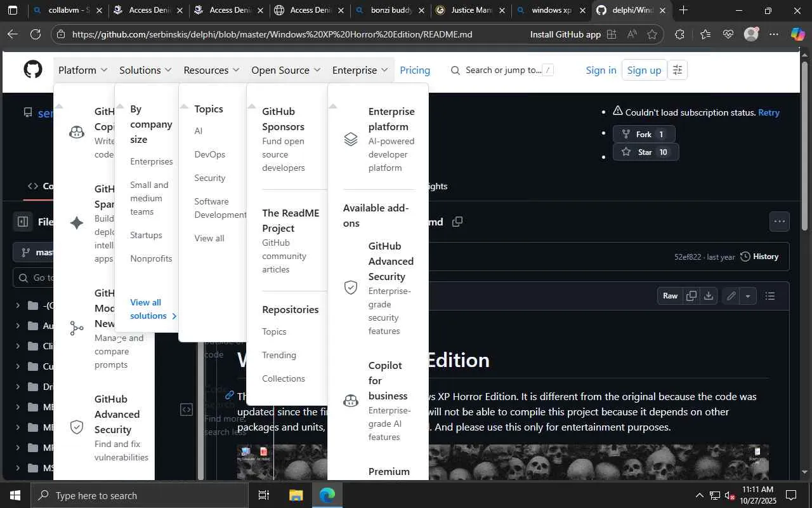Click Install GitHub app in address bar

565,34
